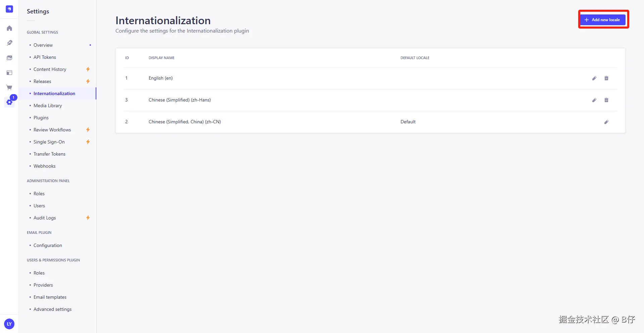Delete the English (en) locale
This screenshot has height=333, width=644.
click(x=606, y=78)
